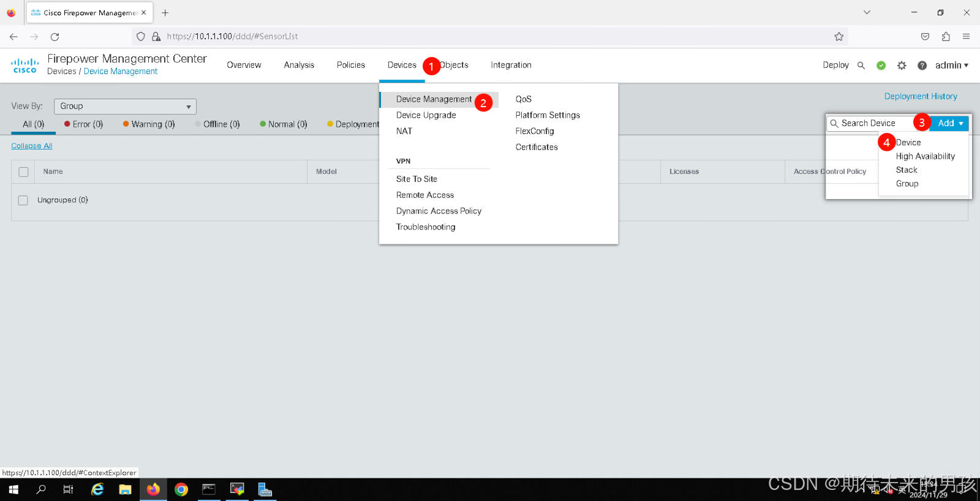The width and height of the screenshot is (980, 501).
Task: Open FlexConfig menu entry
Action: [535, 131]
